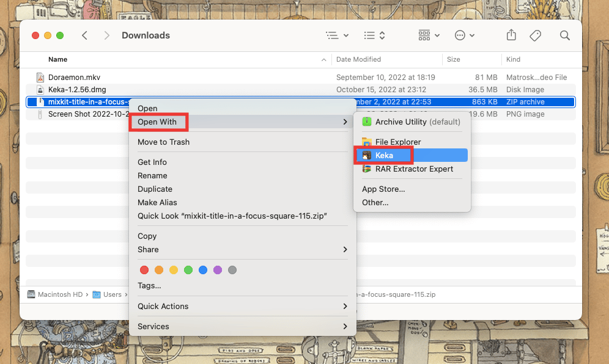609x364 pixels.
Task: Select Get Info in the context menu
Action: point(152,162)
